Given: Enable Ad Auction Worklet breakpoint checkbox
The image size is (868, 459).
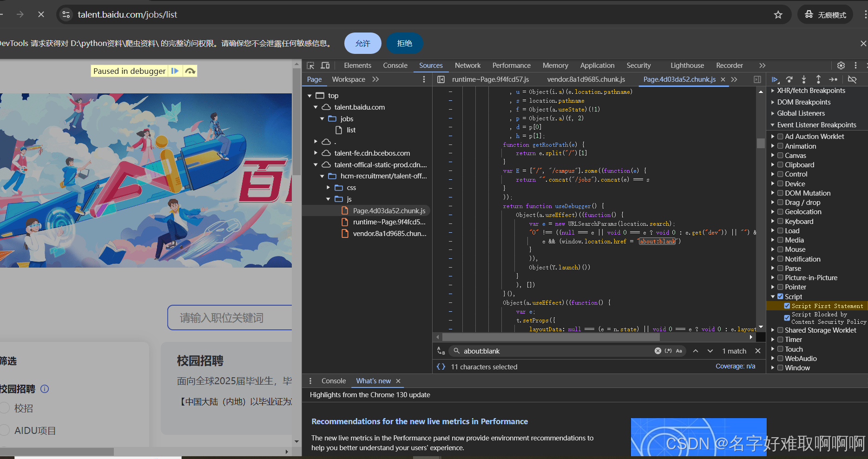Looking at the screenshot, I should (x=780, y=137).
